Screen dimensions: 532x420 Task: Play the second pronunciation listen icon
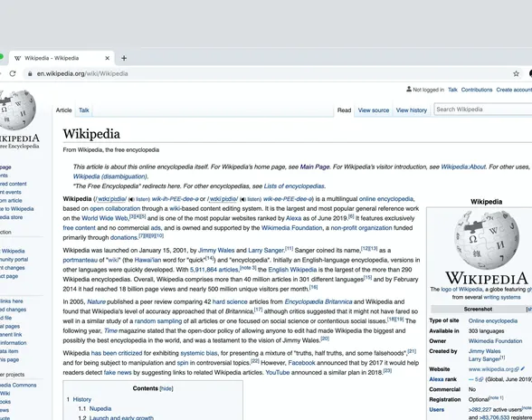(x=242, y=199)
